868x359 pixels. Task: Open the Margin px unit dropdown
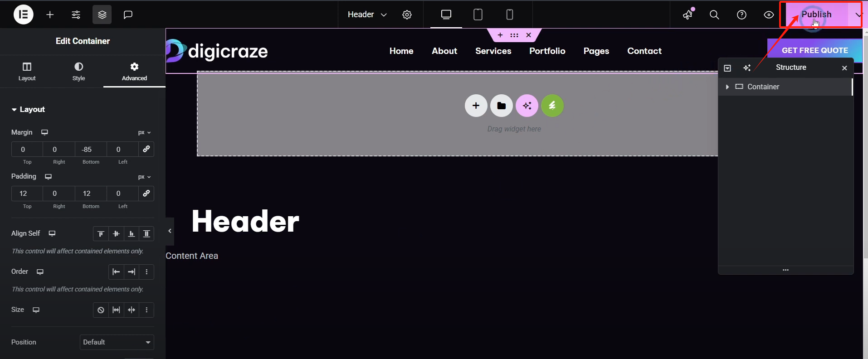pos(144,132)
